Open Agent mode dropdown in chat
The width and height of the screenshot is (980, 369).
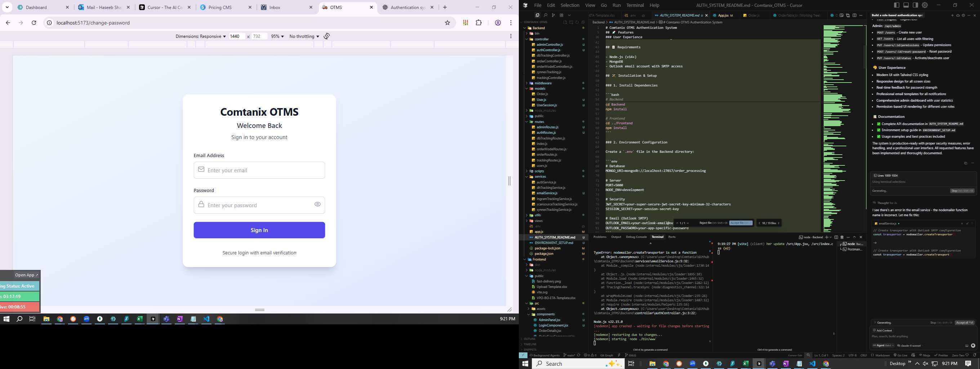tap(883, 346)
